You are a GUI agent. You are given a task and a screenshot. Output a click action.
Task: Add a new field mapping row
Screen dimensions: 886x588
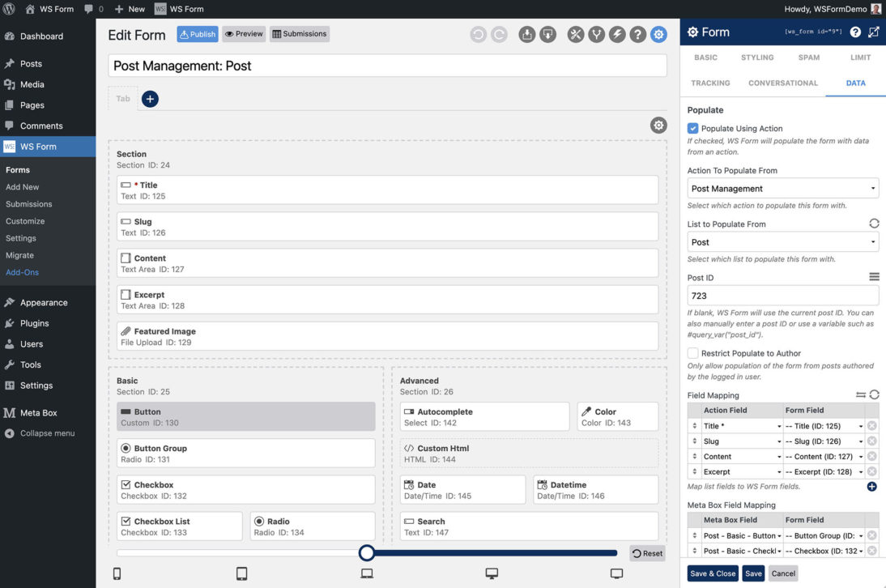coord(872,486)
